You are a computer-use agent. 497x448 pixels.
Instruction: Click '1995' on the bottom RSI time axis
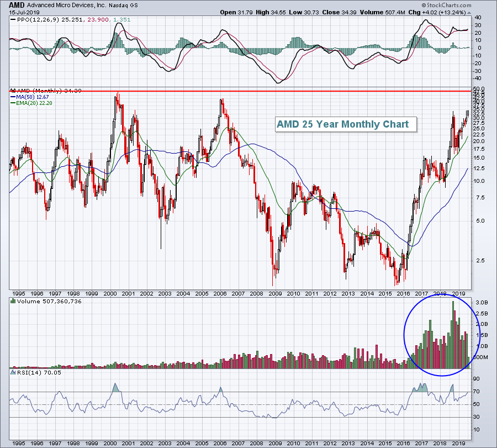[18, 443]
